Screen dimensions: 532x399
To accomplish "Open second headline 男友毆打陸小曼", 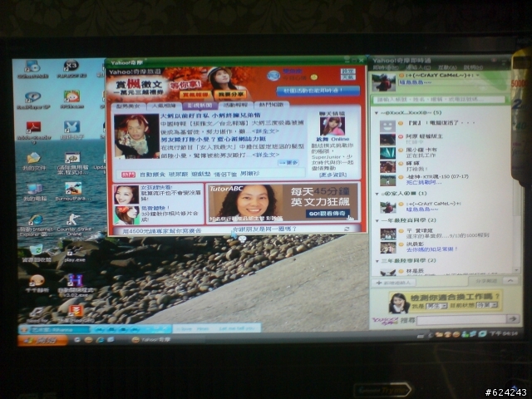I will point(213,139).
